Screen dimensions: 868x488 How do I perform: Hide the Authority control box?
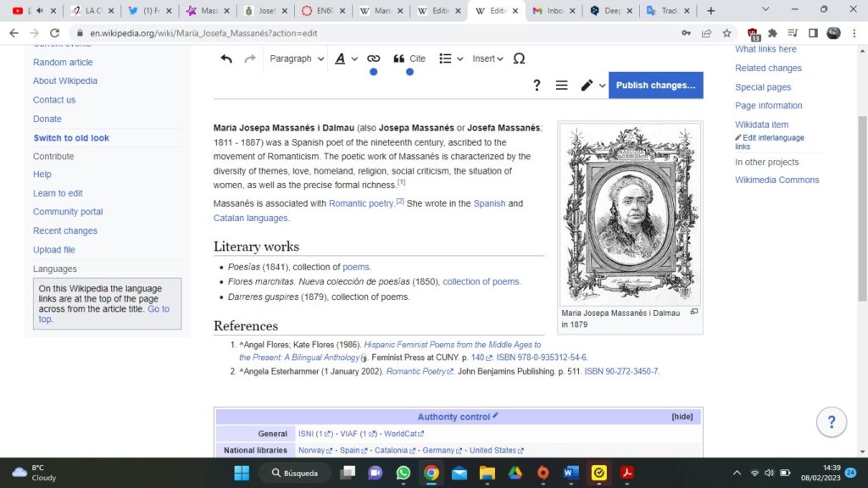682,417
